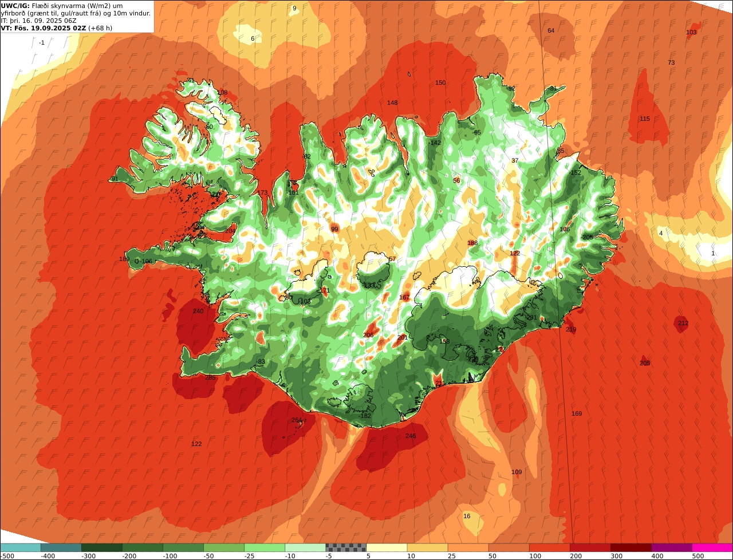Click the legend label -300

click(88, 556)
